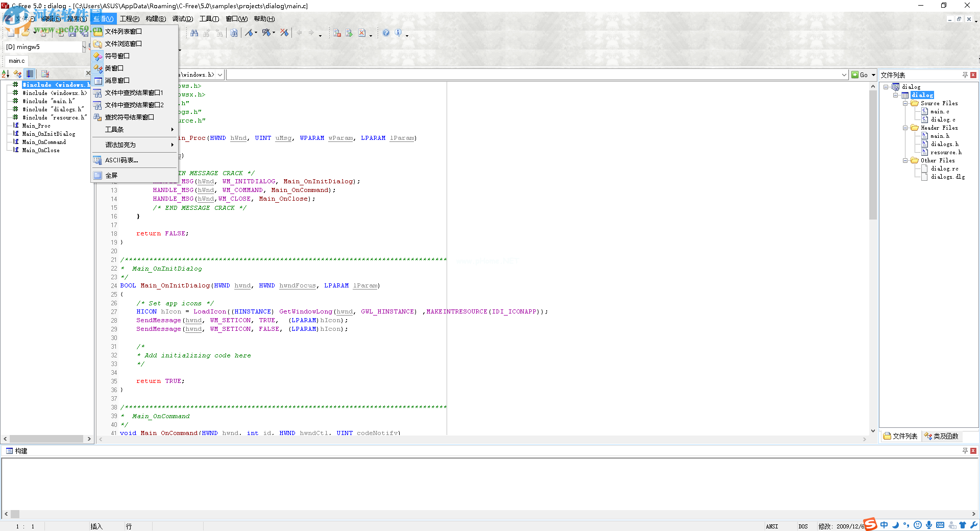The image size is (980, 531).
Task: Click the ASCII码表 menu entry icon
Action: pos(97,160)
